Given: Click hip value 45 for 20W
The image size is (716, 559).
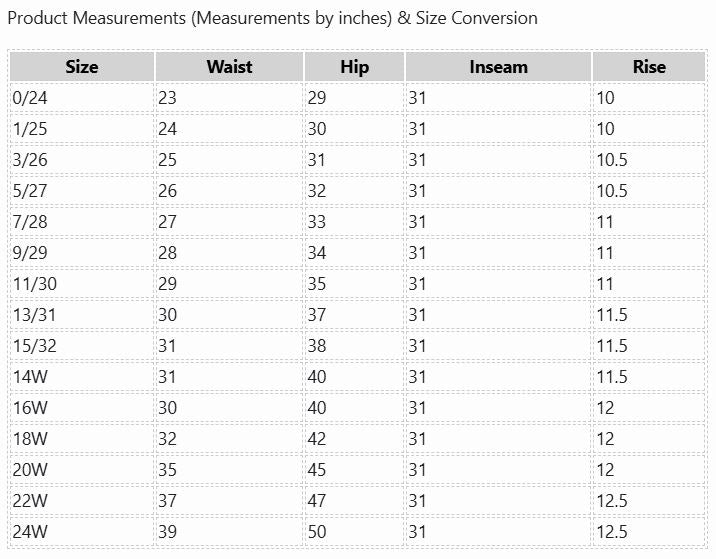Looking at the screenshot, I should (x=317, y=470).
